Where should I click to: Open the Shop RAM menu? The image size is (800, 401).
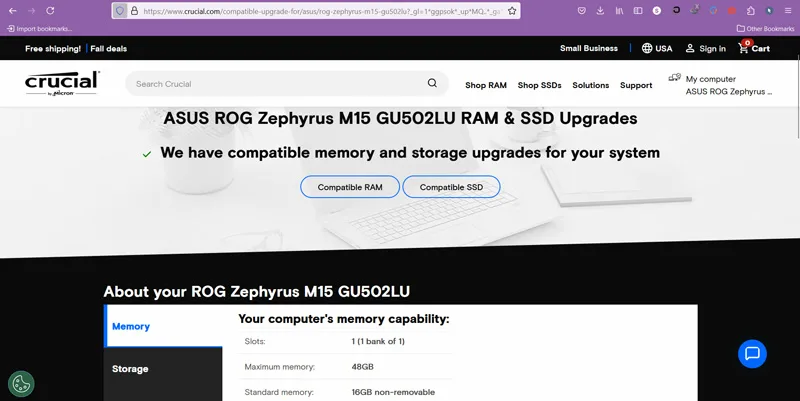tap(486, 85)
